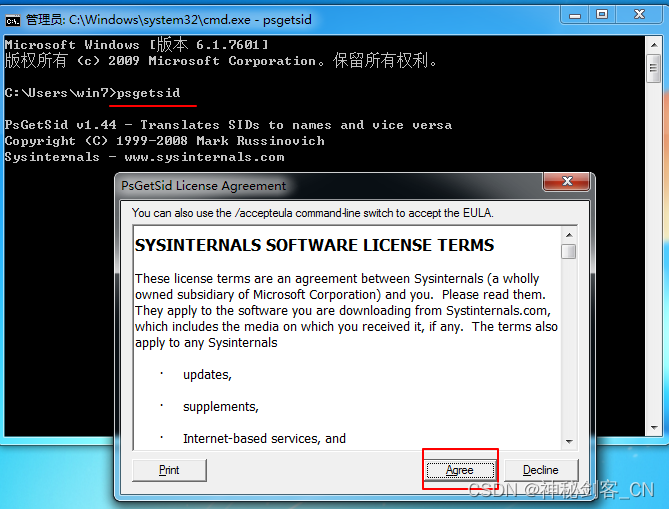
Task: Click the cmd.exe - psgetsid title bar text
Action: coord(169,20)
